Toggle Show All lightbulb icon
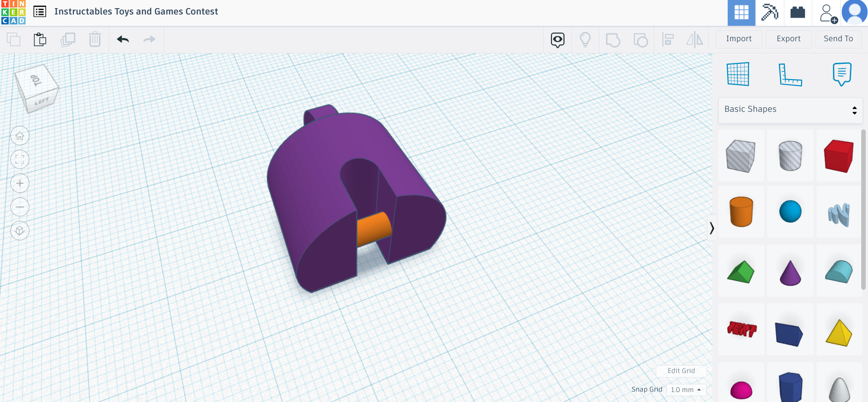868x402 pixels. [x=585, y=40]
